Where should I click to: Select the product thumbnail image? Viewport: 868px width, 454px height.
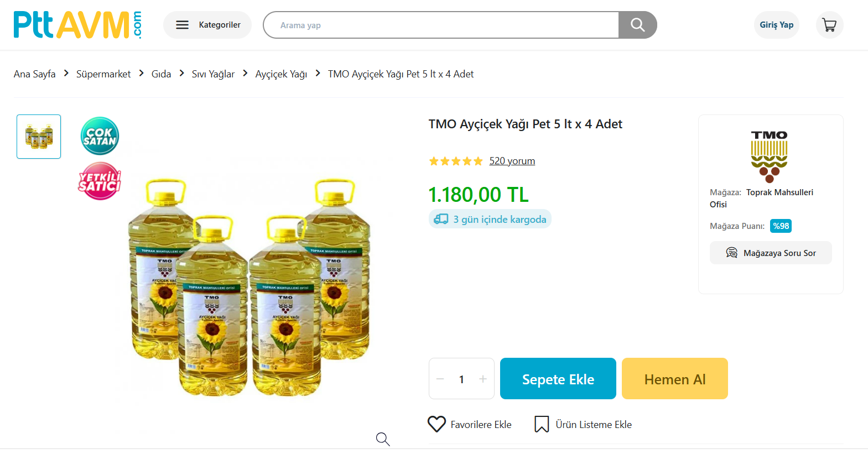(39, 137)
